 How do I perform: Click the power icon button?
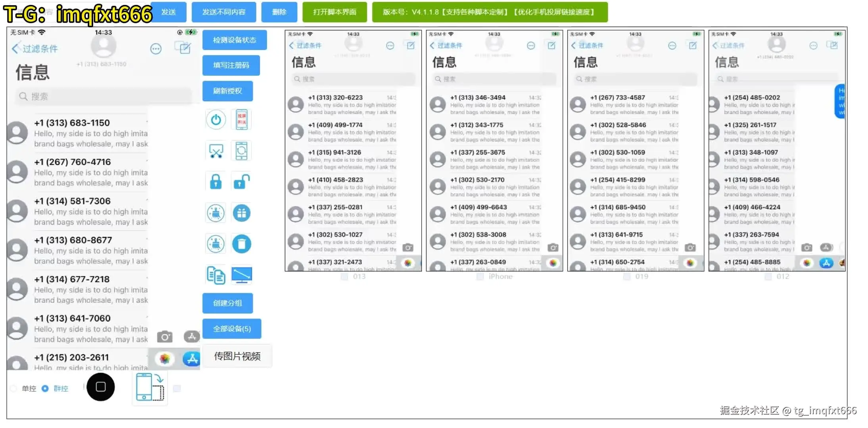point(216,119)
